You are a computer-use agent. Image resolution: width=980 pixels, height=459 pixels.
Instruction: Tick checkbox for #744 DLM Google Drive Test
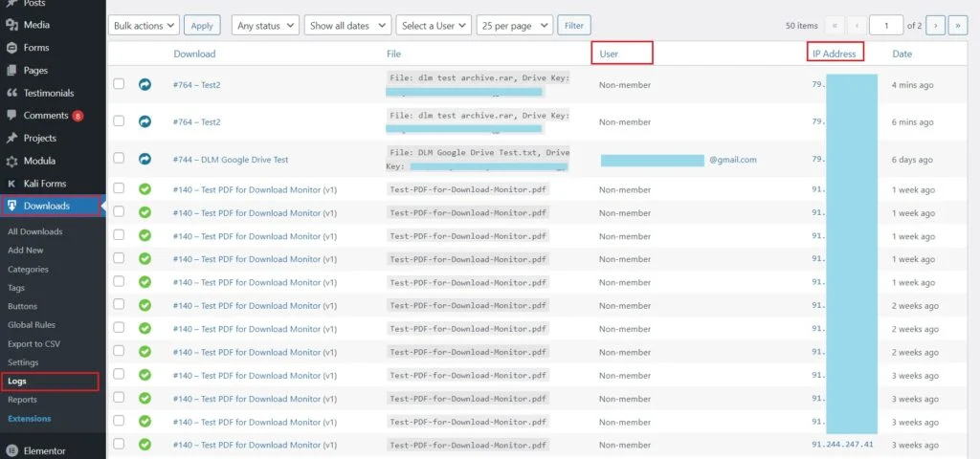pos(119,159)
